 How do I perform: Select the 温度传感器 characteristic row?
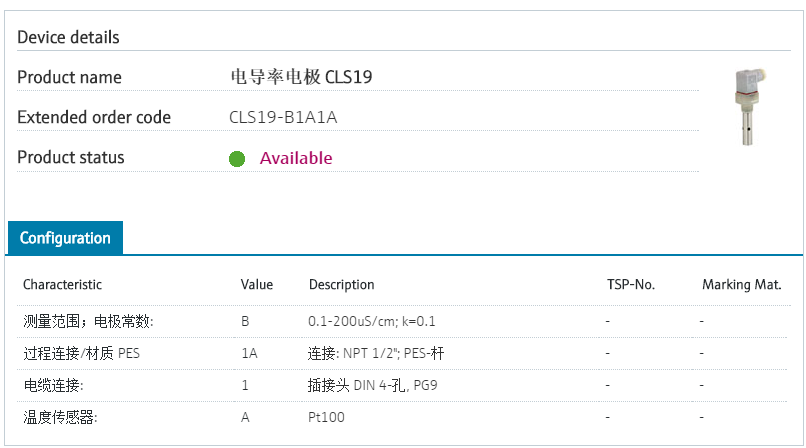pos(404,417)
